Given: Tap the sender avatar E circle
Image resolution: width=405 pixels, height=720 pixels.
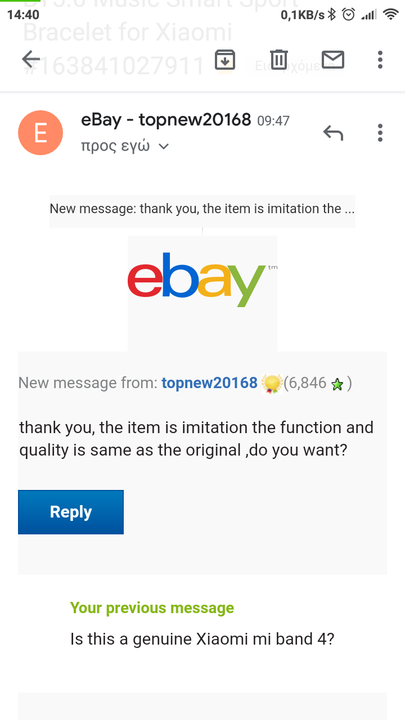Looking at the screenshot, I should (x=40, y=133).
